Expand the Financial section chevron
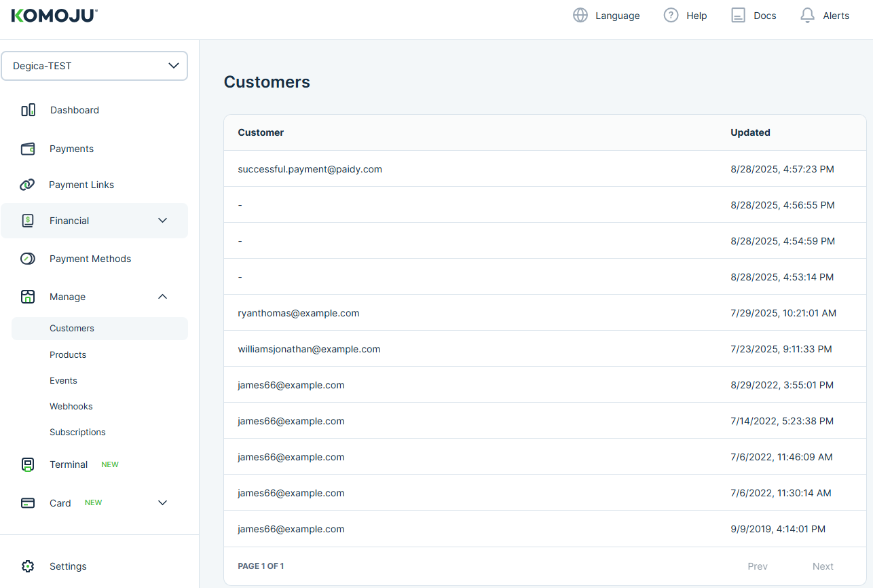 (162, 221)
